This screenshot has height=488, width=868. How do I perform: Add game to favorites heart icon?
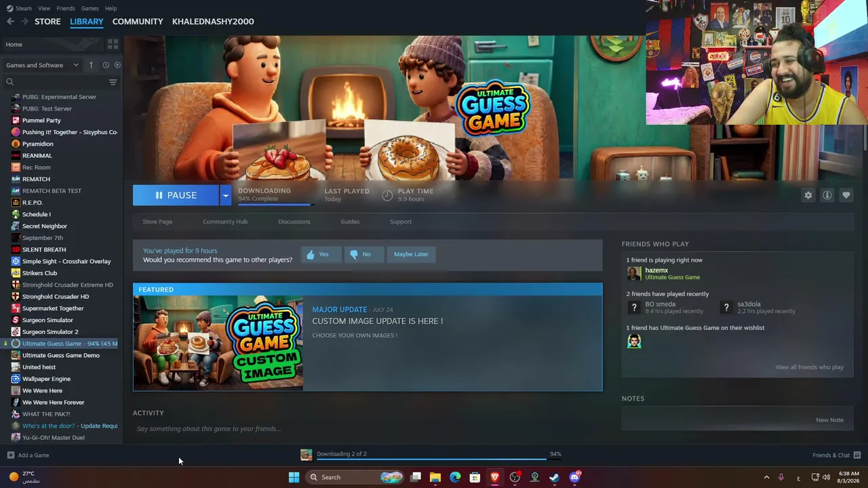(846, 195)
